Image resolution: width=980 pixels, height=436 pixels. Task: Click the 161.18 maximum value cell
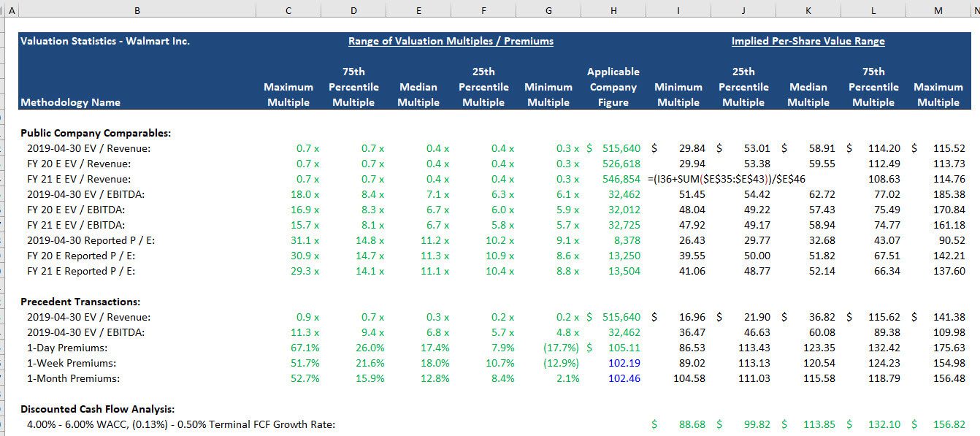pyautogui.click(x=949, y=225)
